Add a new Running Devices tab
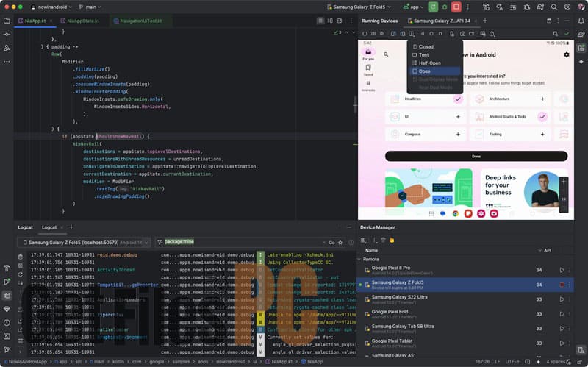Viewport: 588px width, 367px height. (x=485, y=21)
